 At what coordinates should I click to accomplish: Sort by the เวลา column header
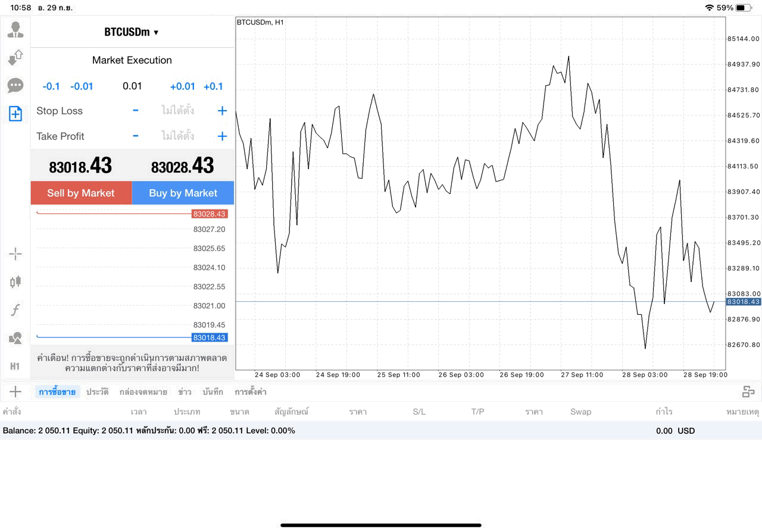(139, 412)
